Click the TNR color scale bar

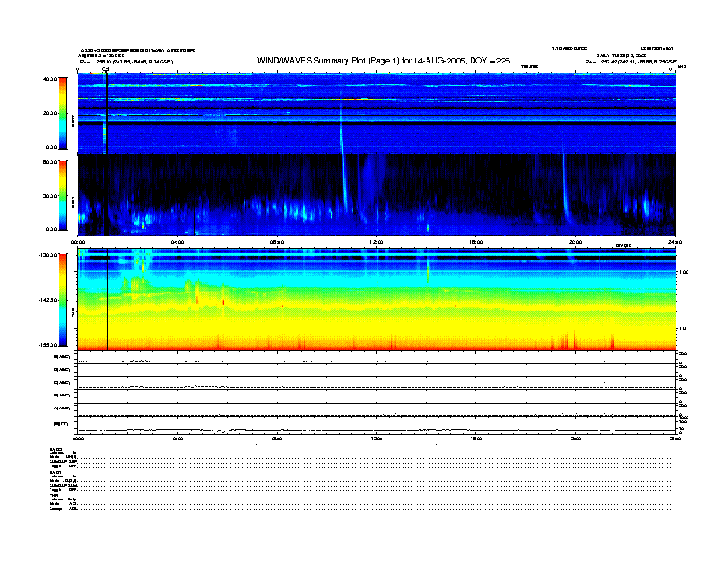pos(63,300)
